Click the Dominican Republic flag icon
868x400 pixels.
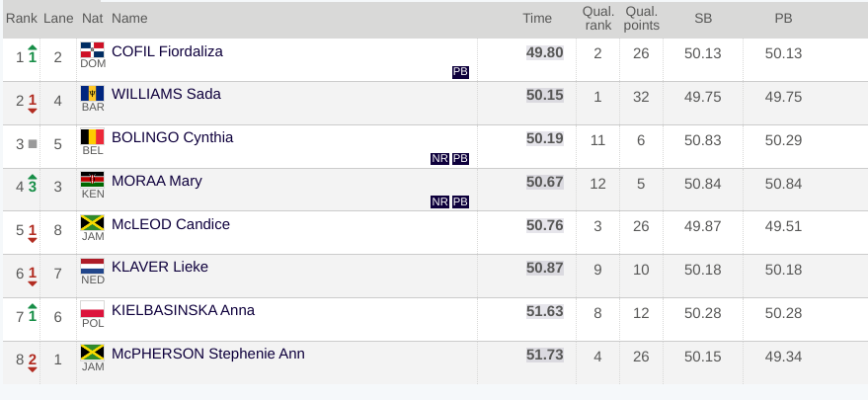click(x=93, y=50)
